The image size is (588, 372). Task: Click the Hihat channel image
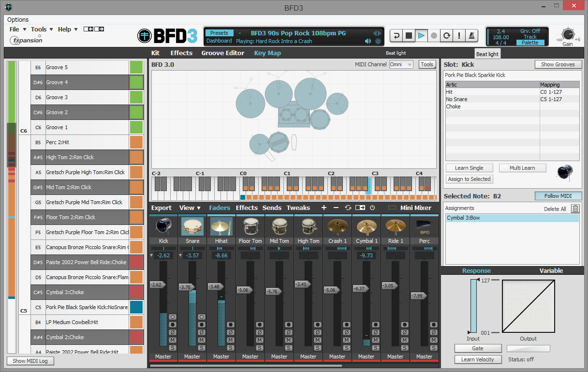[x=221, y=226]
